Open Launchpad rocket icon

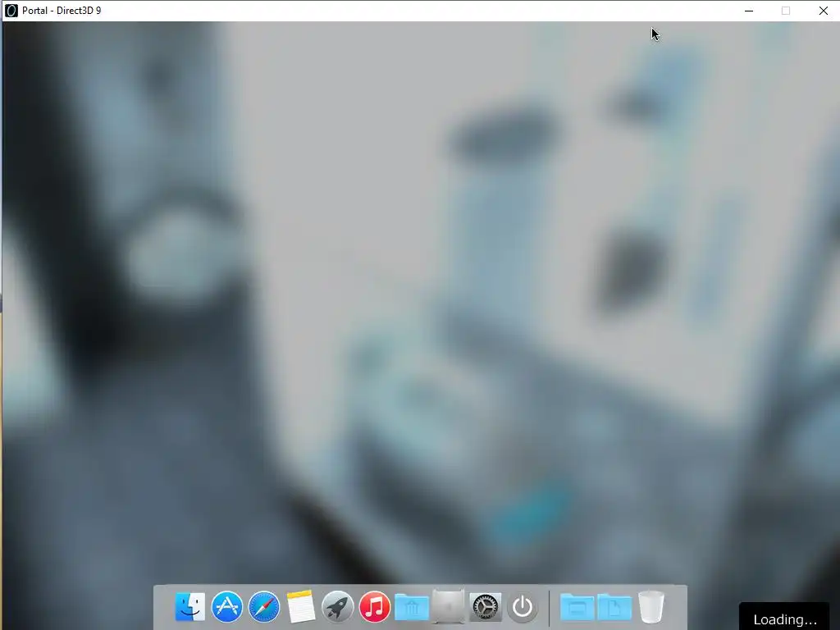[x=337, y=607]
